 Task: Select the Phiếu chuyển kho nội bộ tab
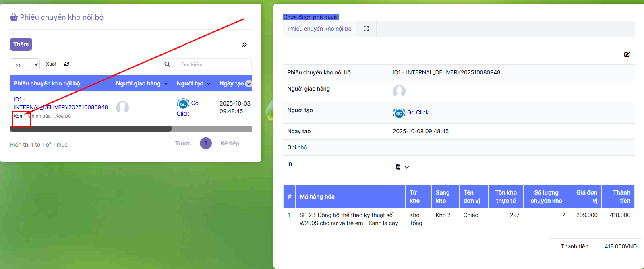point(319,29)
